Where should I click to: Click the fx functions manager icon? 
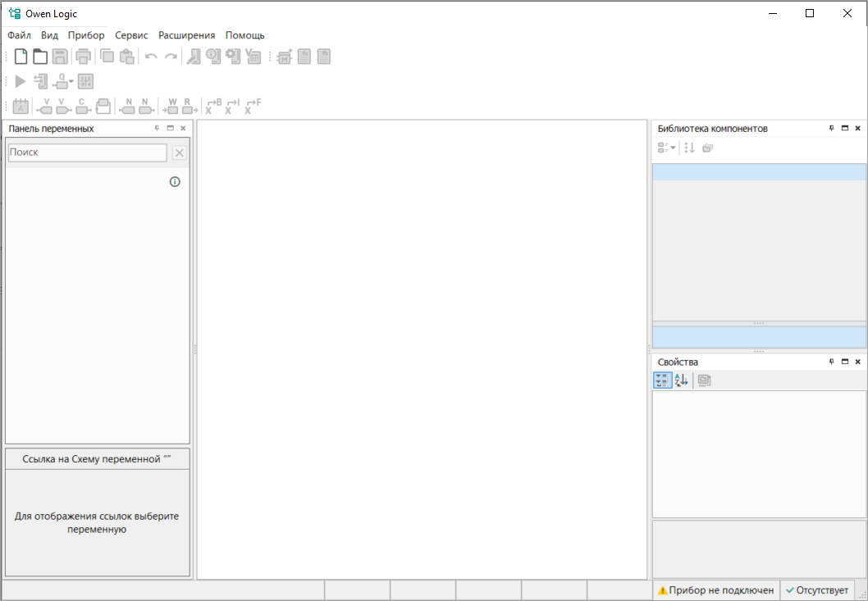(x=304, y=57)
